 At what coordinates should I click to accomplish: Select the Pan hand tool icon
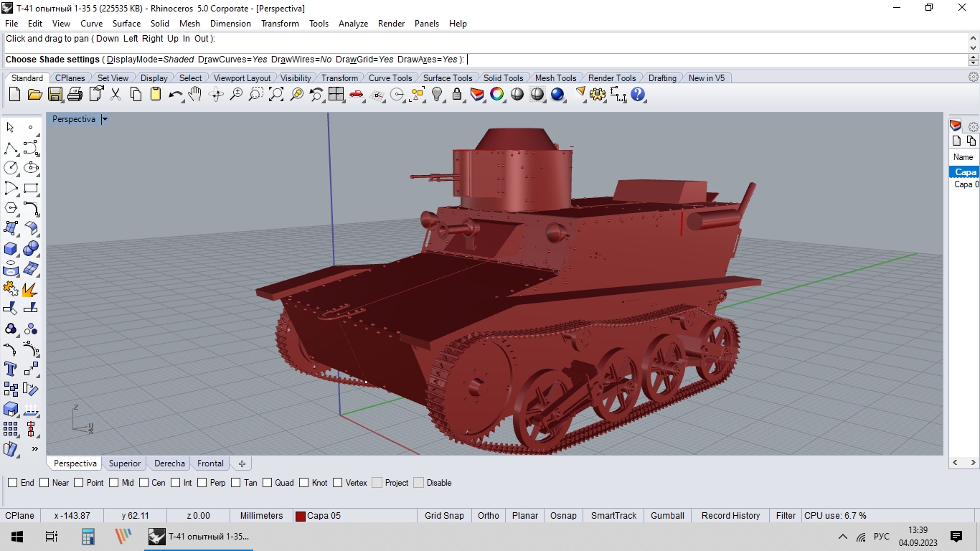195,94
